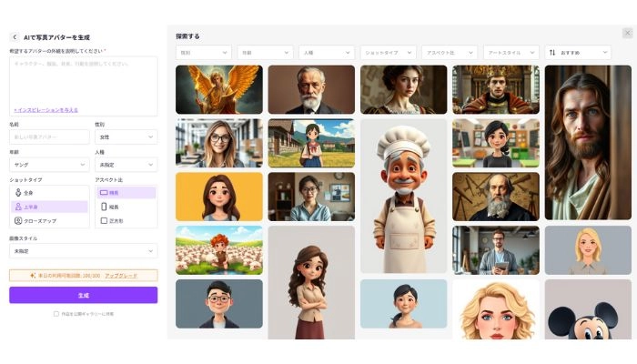The height and width of the screenshot is (364, 637).
Task: Click the sparkle icon in the daily usage banner
Action: [33, 276]
